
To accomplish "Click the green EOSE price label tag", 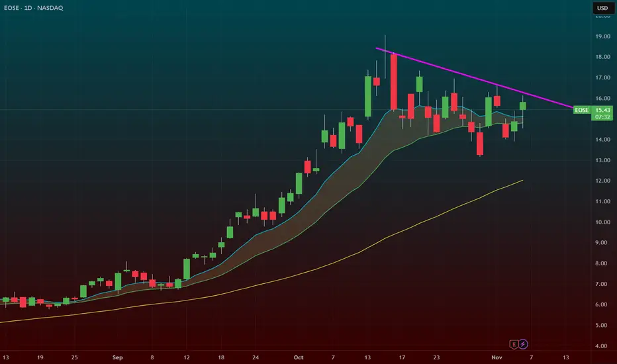I will point(582,110).
